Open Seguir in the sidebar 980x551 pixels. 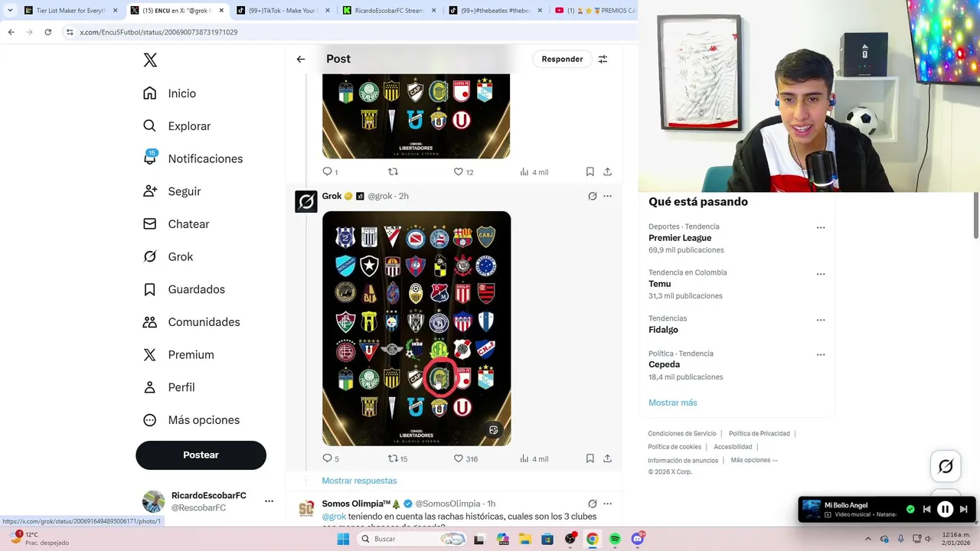point(172,191)
